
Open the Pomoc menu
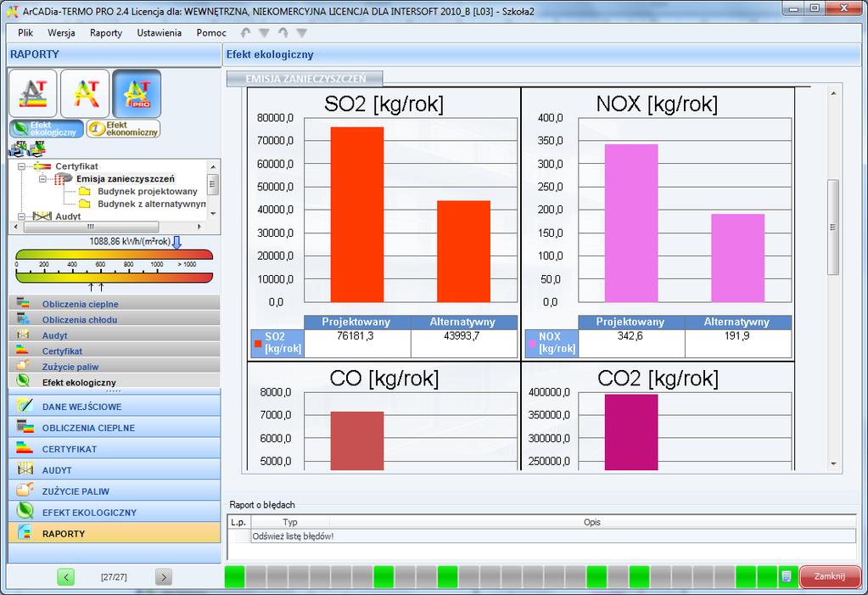(211, 33)
